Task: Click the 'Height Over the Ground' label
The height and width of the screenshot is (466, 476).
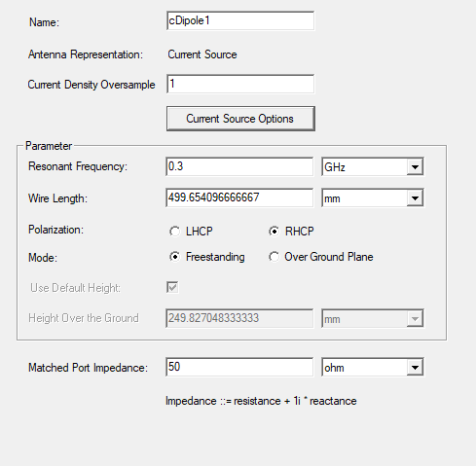Action: pyautogui.click(x=84, y=318)
